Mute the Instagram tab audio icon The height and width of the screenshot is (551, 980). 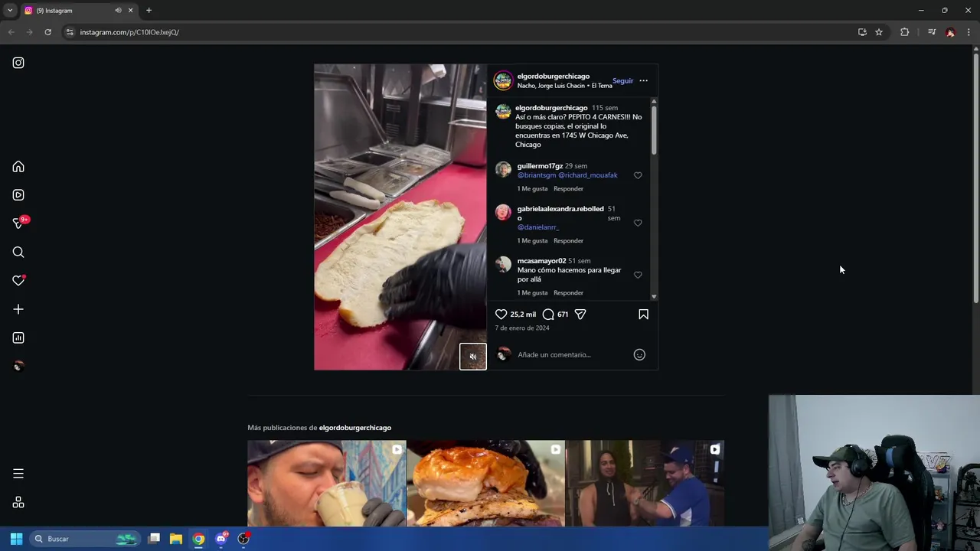tap(118, 11)
